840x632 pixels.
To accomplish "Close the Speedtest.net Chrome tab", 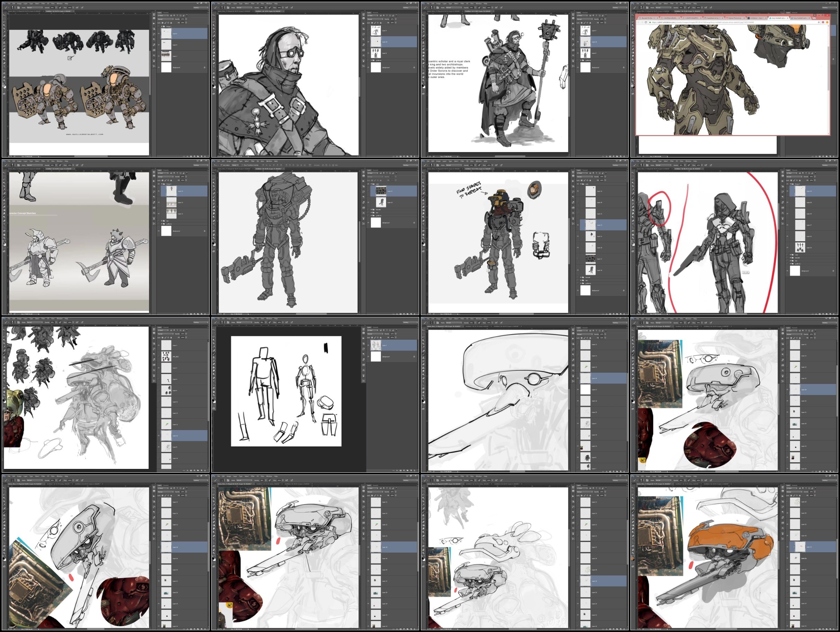I will coord(723,18).
